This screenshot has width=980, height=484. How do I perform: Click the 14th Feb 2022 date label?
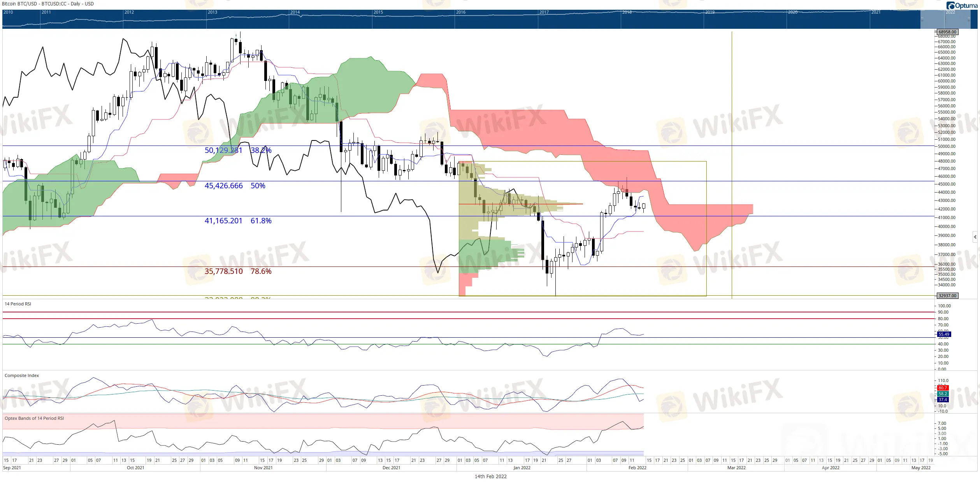coord(490,476)
